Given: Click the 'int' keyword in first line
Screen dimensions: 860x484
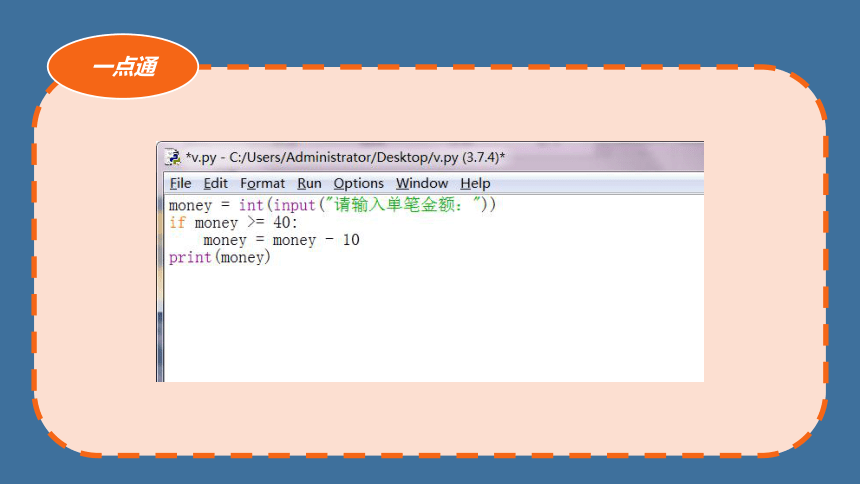Looking at the screenshot, I should (251, 205).
